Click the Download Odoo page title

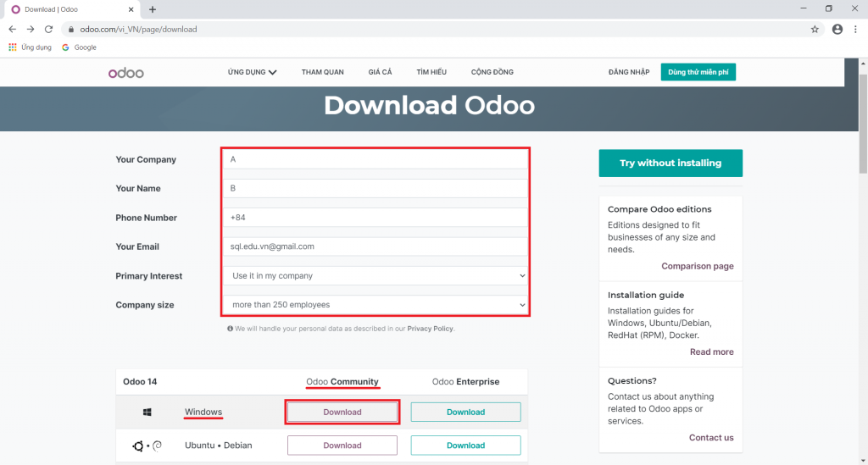429,105
